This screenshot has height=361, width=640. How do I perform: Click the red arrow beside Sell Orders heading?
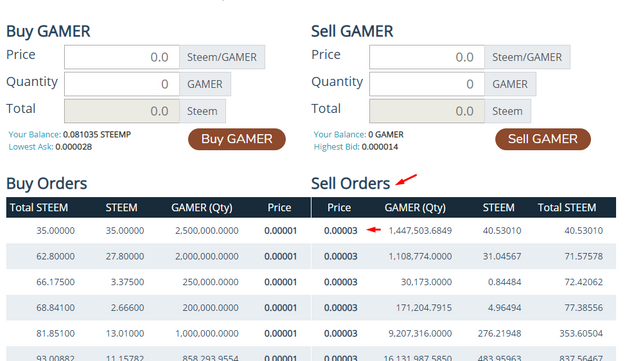[406, 180]
